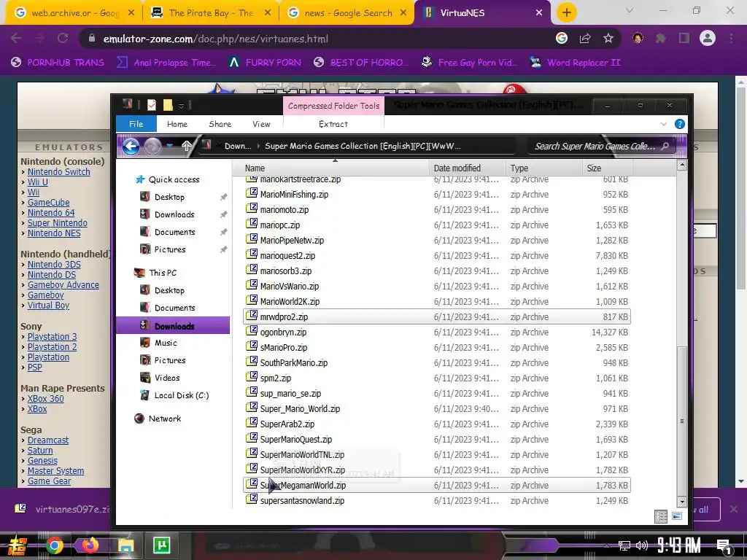Click the Network icon in navigation pane

click(x=139, y=419)
